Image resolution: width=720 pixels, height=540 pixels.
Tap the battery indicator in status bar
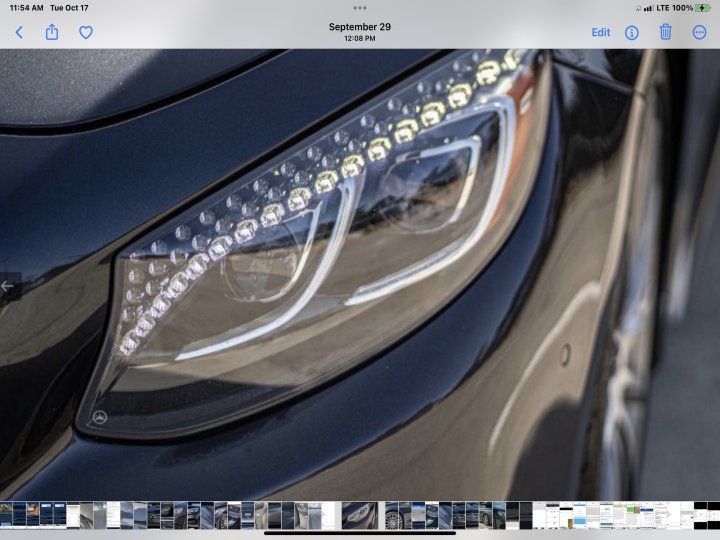coord(703,8)
